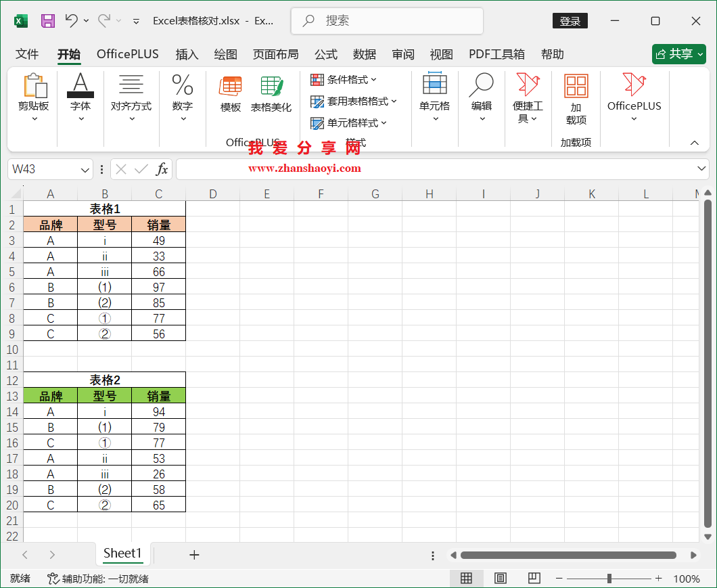Click the horizontal scrollbar thumb

[568, 555]
